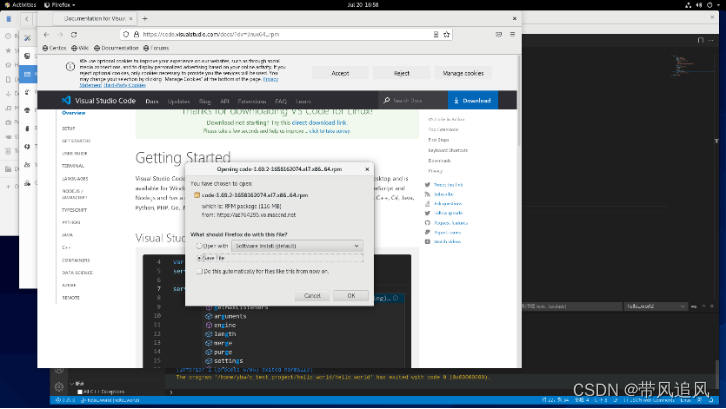Click the browser forward arrow icon
This screenshot has height=409, width=726.
coord(60,35)
